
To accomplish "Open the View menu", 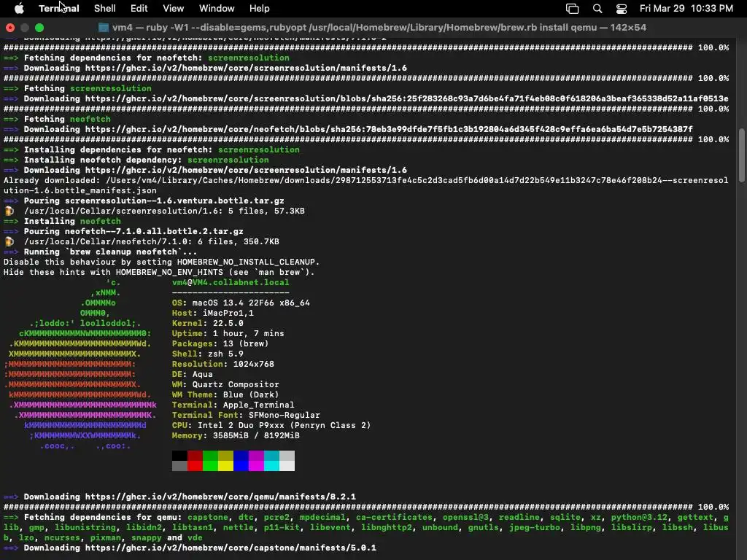I will pos(174,8).
